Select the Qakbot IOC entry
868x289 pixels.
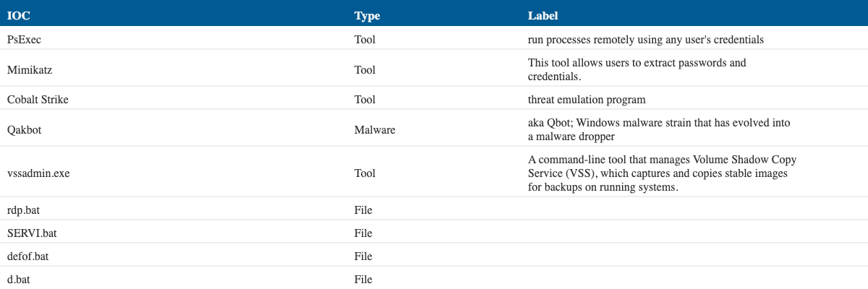[26, 130]
